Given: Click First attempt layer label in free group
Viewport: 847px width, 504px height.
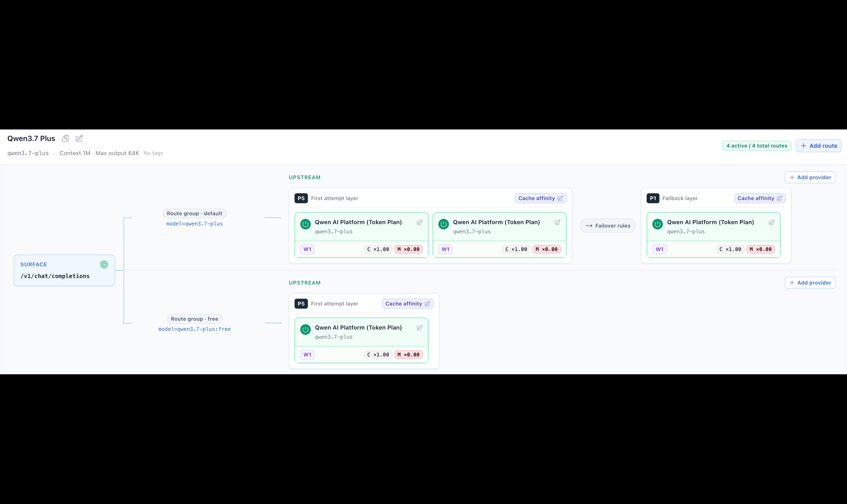Looking at the screenshot, I should 335,304.
